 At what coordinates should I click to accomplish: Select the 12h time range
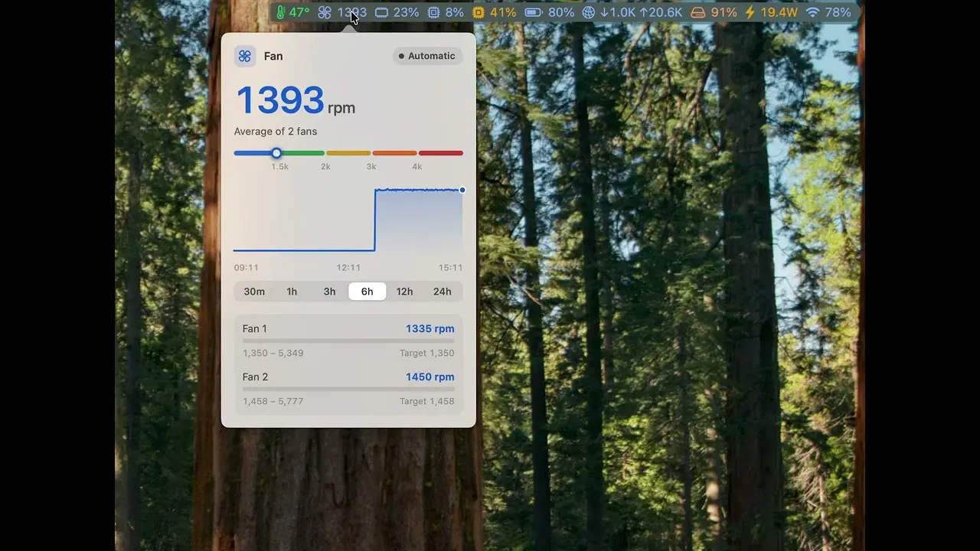click(x=405, y=292)
